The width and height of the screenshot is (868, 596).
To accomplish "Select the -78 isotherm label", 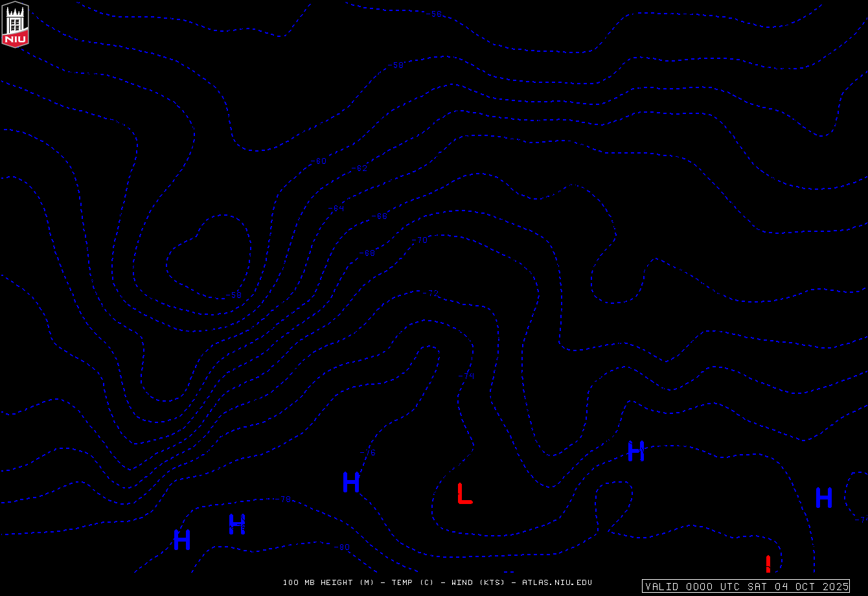I will 285,499.
